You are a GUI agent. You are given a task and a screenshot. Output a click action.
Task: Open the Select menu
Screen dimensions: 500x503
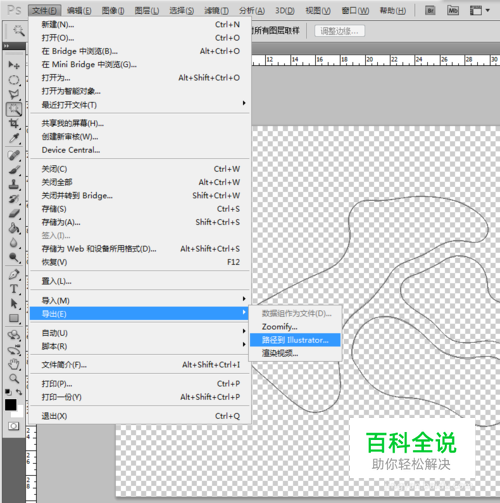181,11
